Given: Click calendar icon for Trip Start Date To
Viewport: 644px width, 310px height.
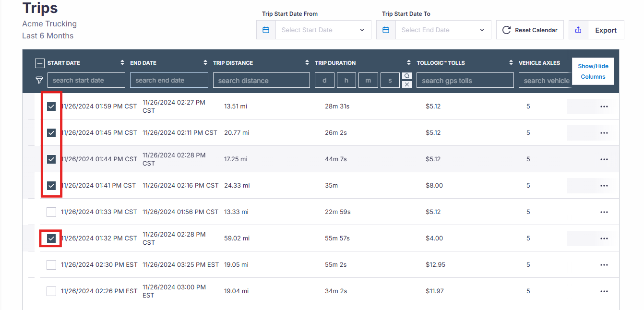Looking at the screenshot, I should (386, 30).
